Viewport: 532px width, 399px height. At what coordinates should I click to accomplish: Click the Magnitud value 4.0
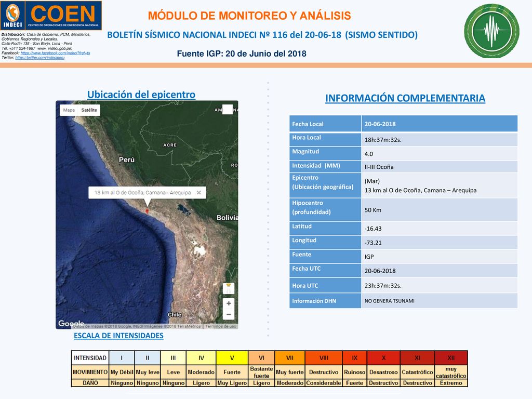click(369, 154)
